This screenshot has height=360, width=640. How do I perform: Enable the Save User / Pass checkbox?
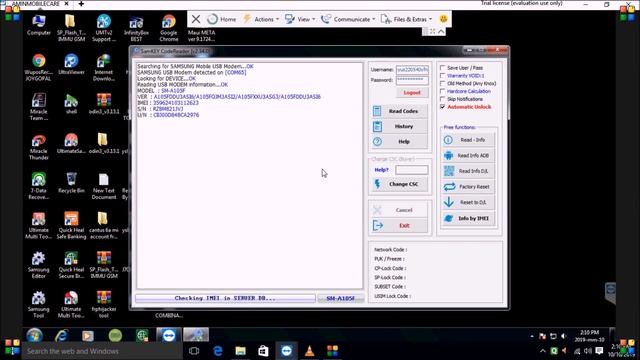[x=442, y=68]
